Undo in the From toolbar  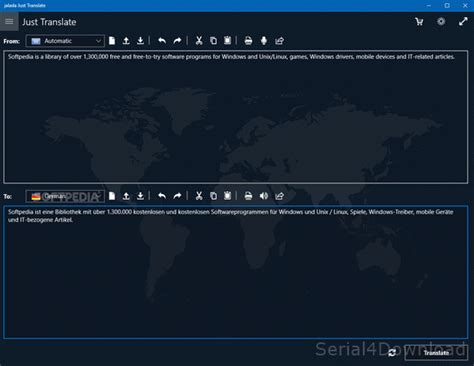coord(162,41)
